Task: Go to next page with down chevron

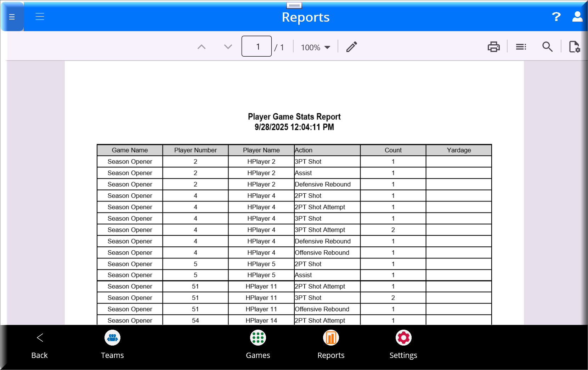Action: [x=228, y=47]
